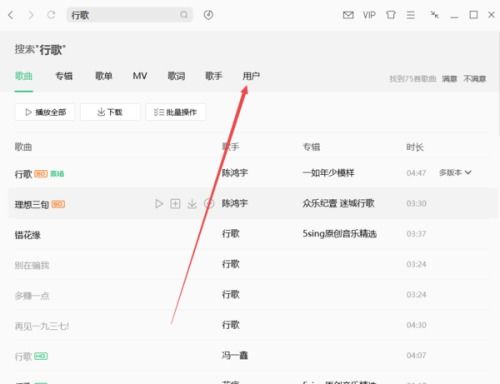Switch to the 歌手 tab
The width and height of the screenshot is (500, 384).
pyautogui.click(x=214, y=76)
